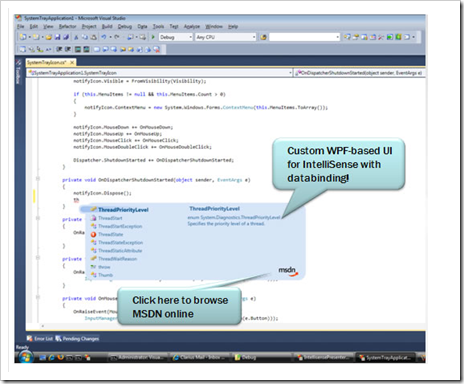Open the Solution Explorer toolbar icon

[x=347, y=37]
